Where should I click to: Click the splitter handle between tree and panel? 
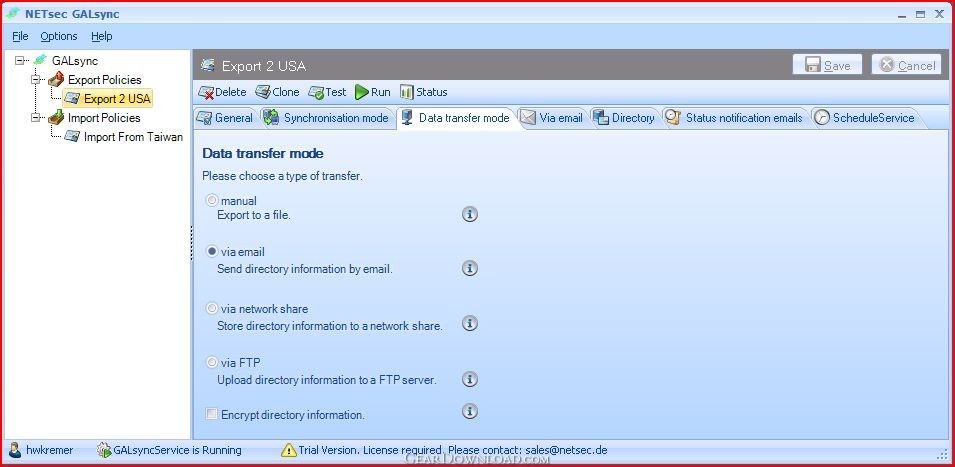pos(191,243)
